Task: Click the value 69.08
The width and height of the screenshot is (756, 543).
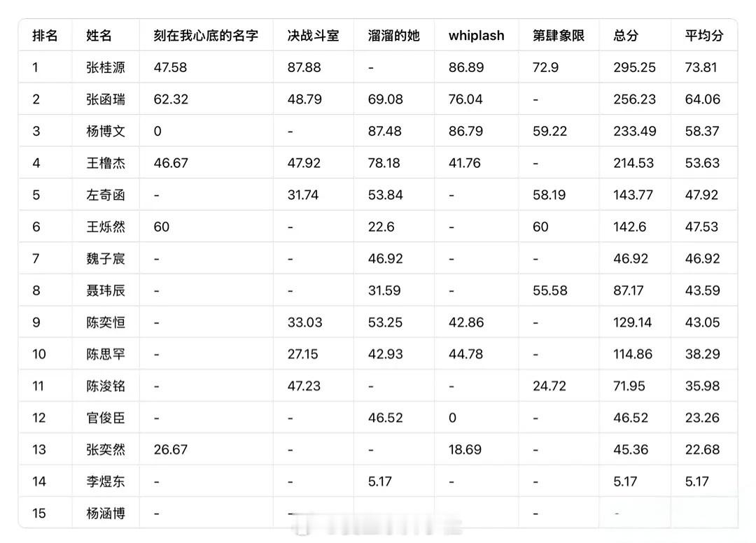Action: point(385,99)
